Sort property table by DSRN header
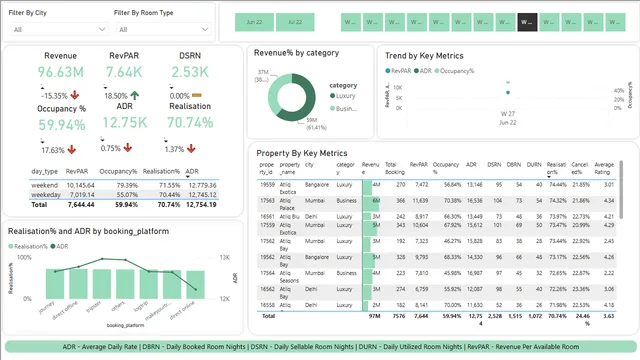The height and width of the screenshot is (360, 640). [494, 164]
